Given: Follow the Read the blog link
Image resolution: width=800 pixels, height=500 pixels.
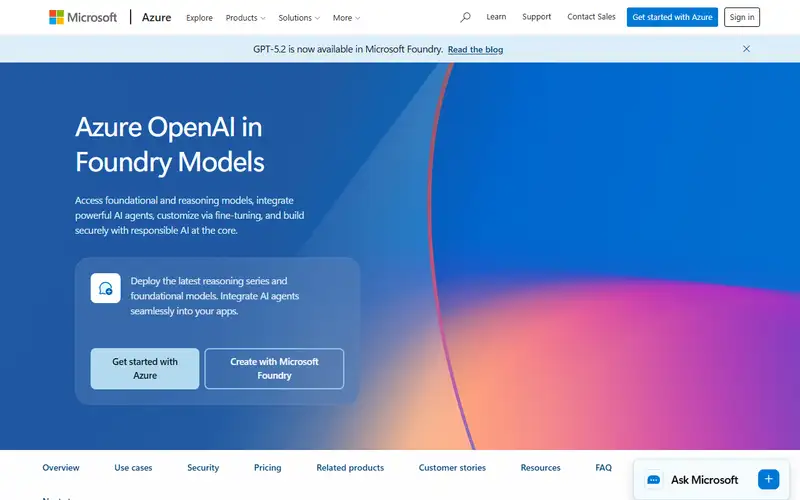Looking at the screenshot, I should click(x=476, y=49).
